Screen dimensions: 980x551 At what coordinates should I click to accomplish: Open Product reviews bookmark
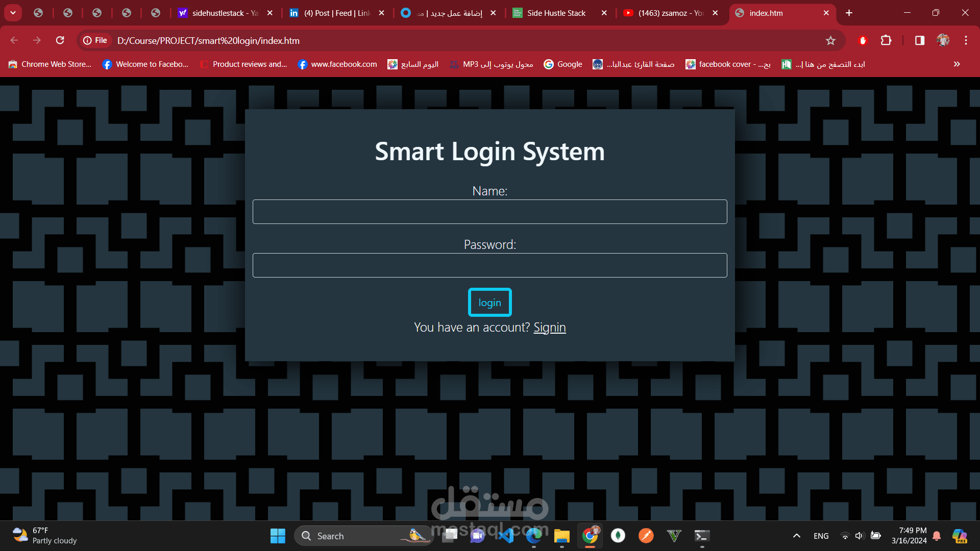tap(243, 64)
